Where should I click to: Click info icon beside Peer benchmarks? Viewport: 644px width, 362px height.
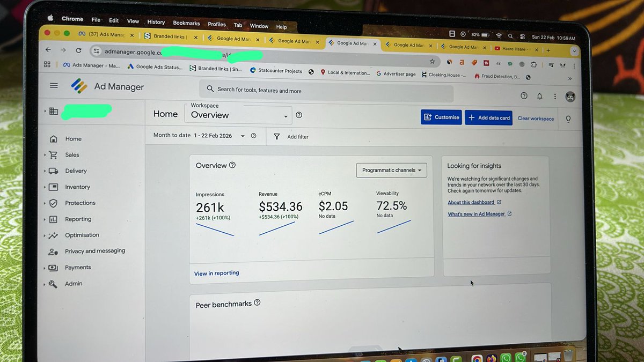pos(257,302)
